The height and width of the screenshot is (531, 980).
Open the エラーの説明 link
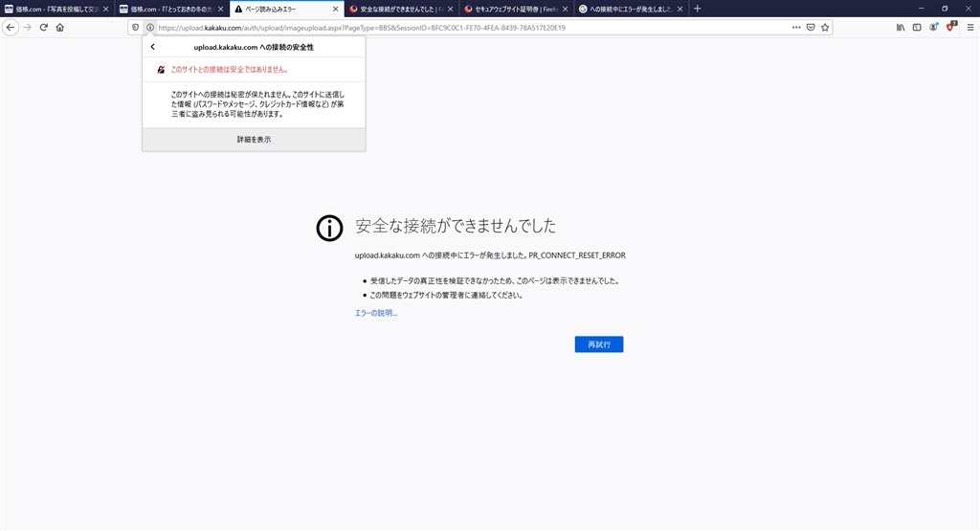[x=375, y=313]
